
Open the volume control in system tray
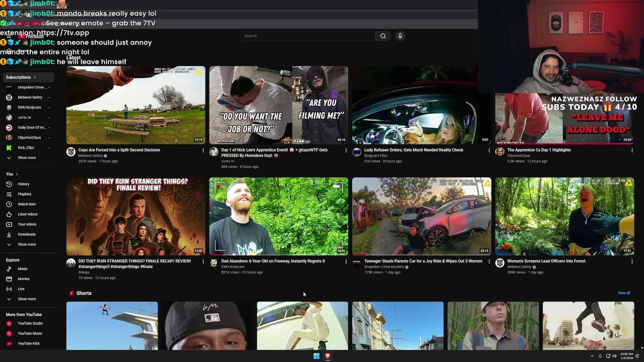pos(615,356)
